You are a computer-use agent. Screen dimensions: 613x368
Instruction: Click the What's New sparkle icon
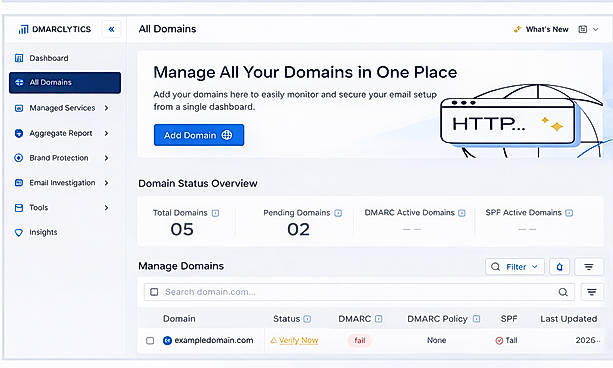pyautogui.click(x=517, y=29)
